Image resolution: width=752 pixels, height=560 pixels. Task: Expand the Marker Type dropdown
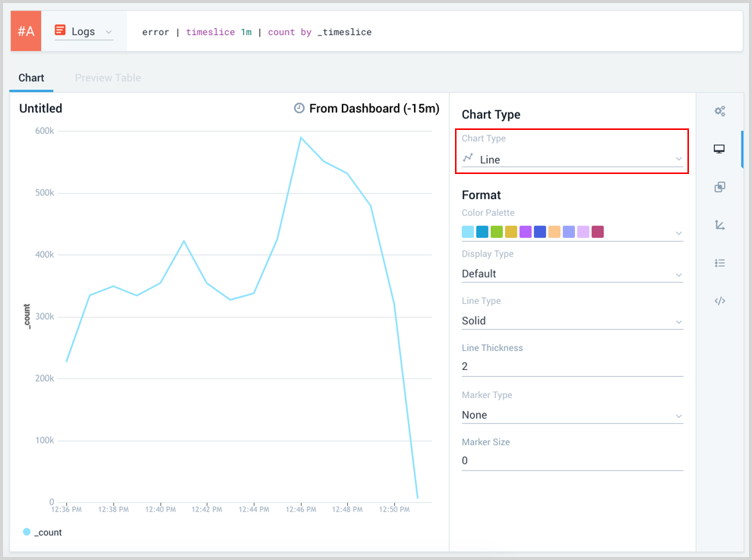click(x=572, y=415)
